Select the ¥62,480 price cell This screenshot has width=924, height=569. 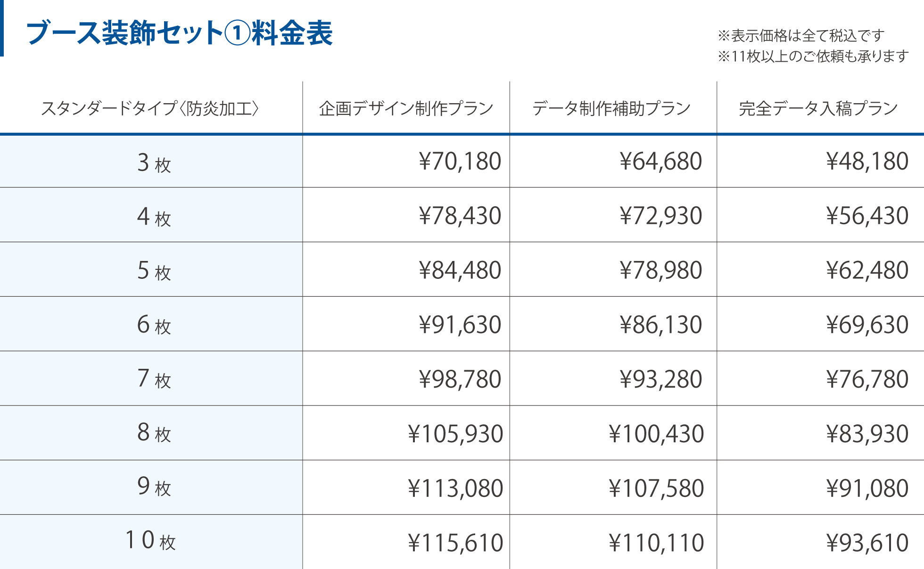867,270
